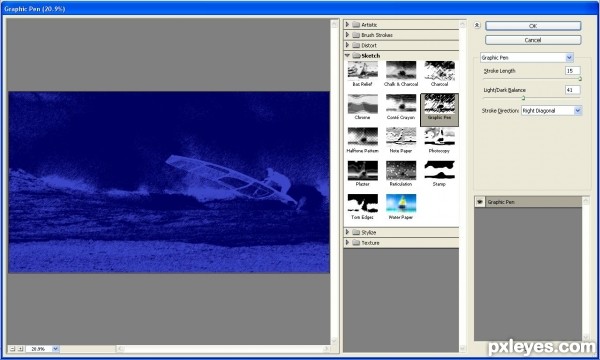Click the Stroke Length value field
This screenshot has width=600, height=360.
click(x=572, y=71)
